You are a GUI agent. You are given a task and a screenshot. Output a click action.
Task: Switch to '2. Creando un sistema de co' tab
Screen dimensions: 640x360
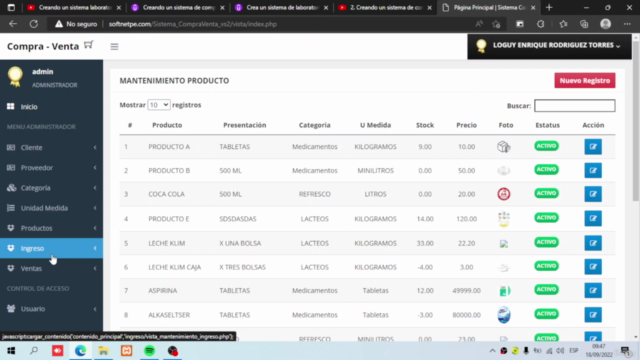(385, 7)
